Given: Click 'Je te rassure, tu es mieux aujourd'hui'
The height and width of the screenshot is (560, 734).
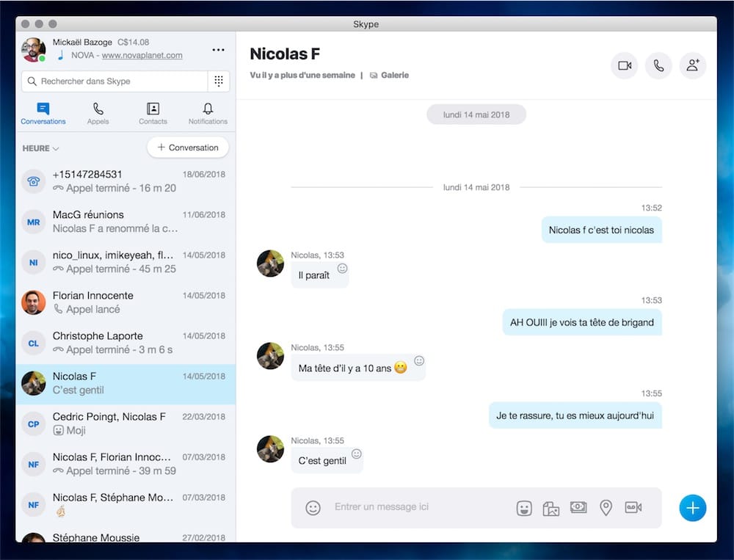Looking at the screenshot, I should tap(575, 415).
